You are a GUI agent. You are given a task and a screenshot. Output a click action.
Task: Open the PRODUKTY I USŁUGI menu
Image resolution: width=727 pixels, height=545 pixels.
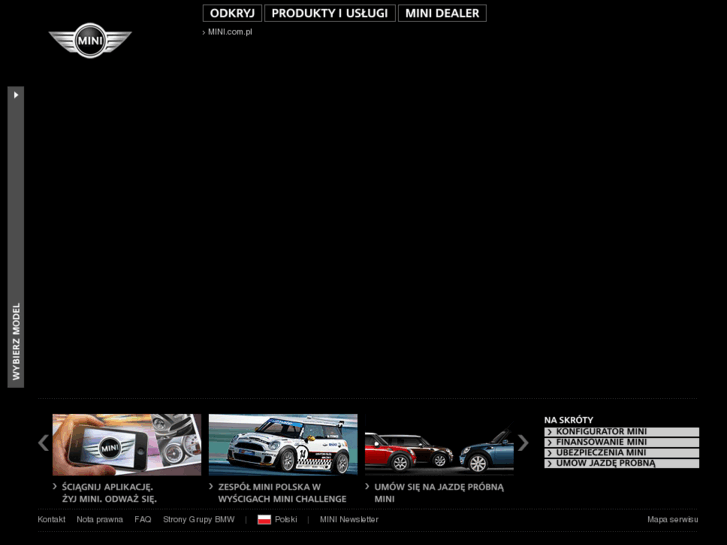click(x=330, y=13)
